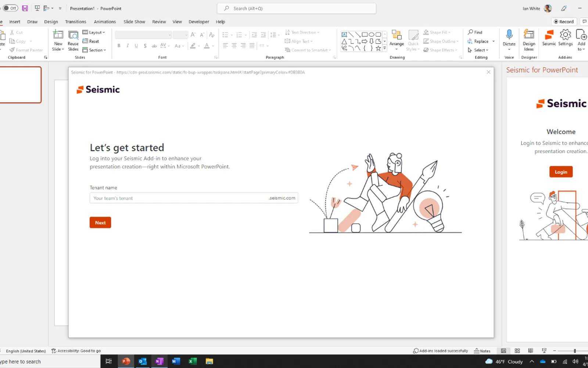Close the Seismic dialog window

(488, 72)
